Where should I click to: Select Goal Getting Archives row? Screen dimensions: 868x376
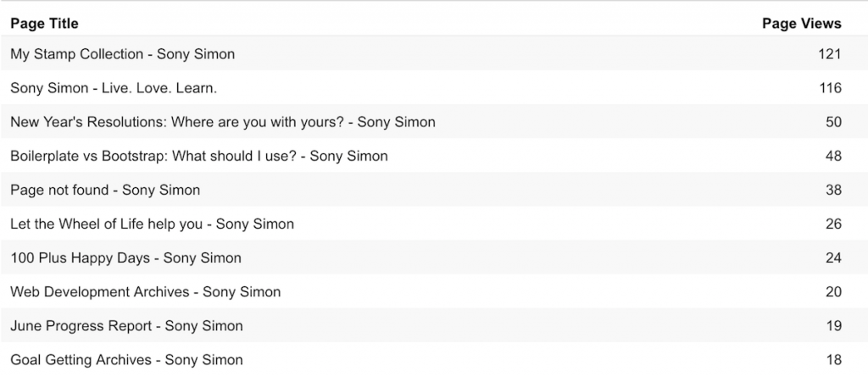[x=434, y=359]
